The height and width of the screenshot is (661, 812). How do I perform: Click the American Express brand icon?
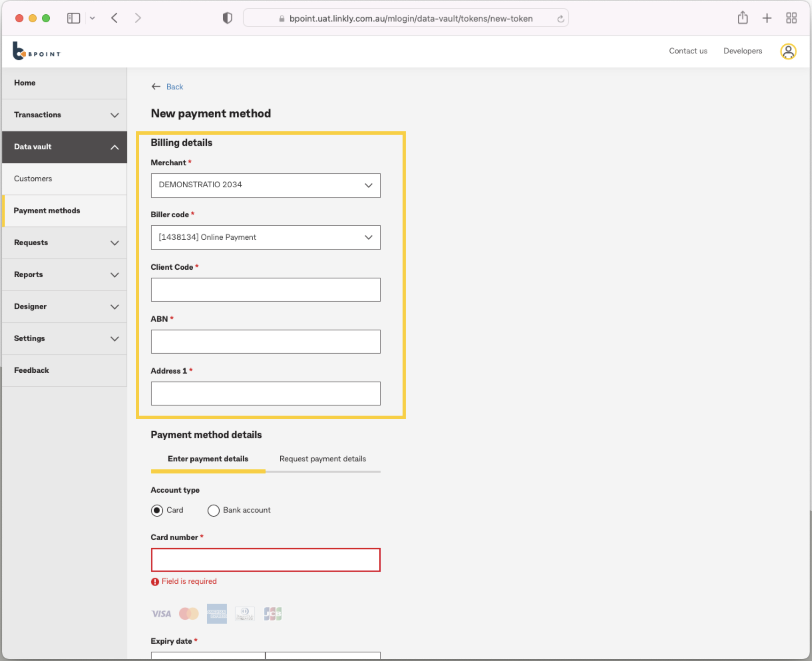click(x=217, y=614)
